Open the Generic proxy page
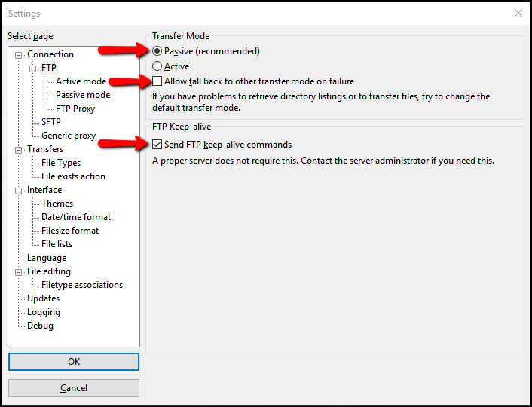 (x=69, y=136)
